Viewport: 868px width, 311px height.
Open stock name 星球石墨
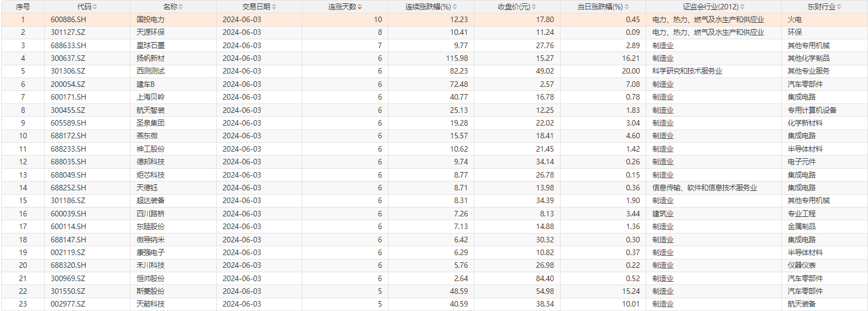(150, 45)
